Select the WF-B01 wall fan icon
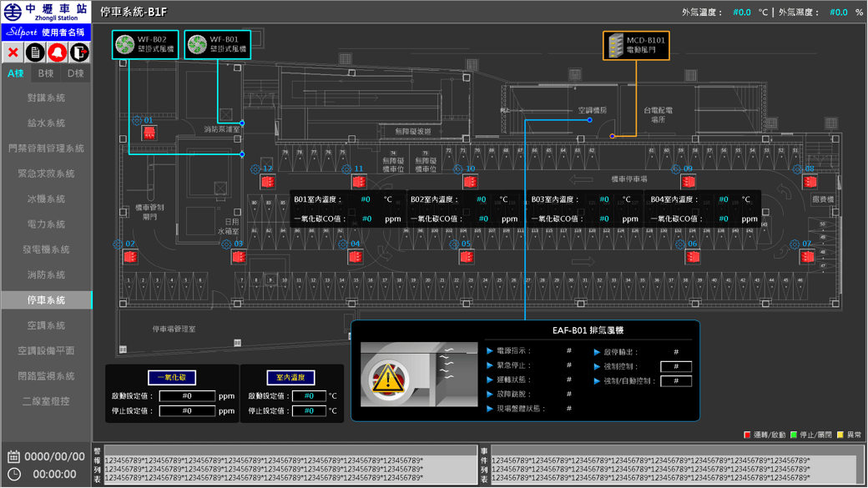Screen dimensions: 868x488 197,45
